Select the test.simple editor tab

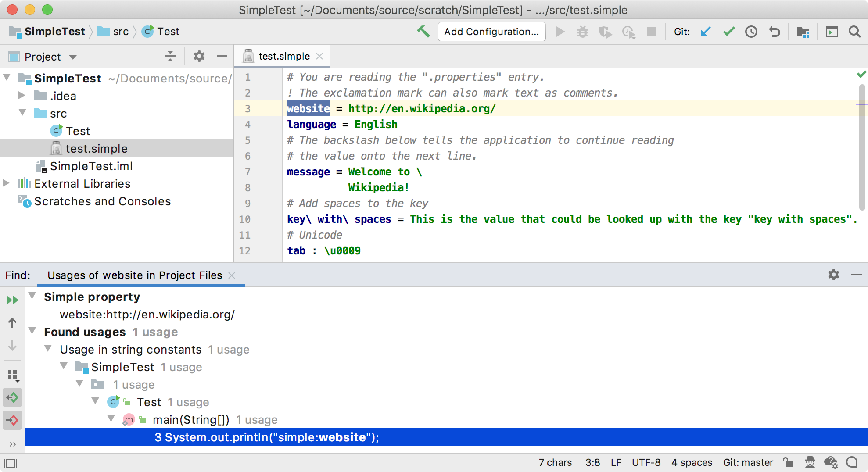pyautogui.click(x=282, y=56)
